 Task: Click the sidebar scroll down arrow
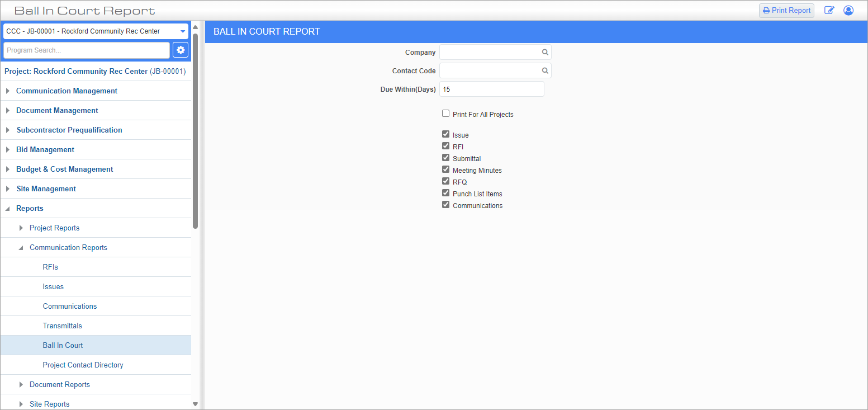click(195, 404)
